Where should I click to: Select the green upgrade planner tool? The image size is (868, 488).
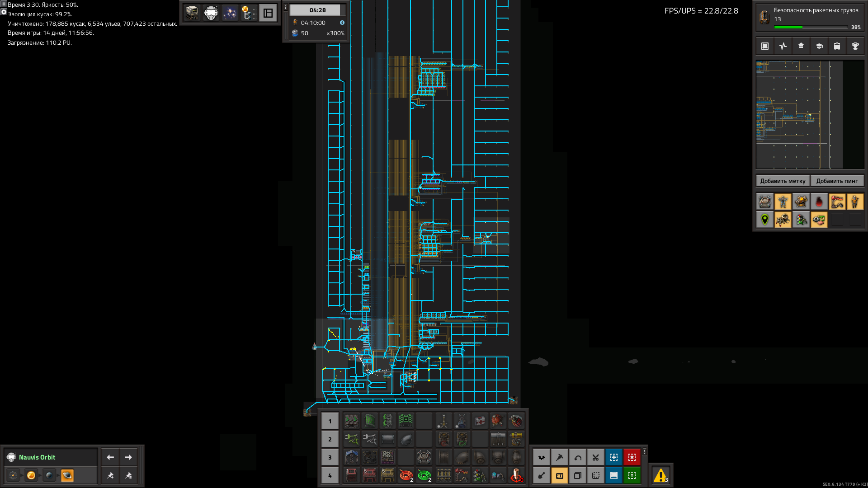coord(632,475)
